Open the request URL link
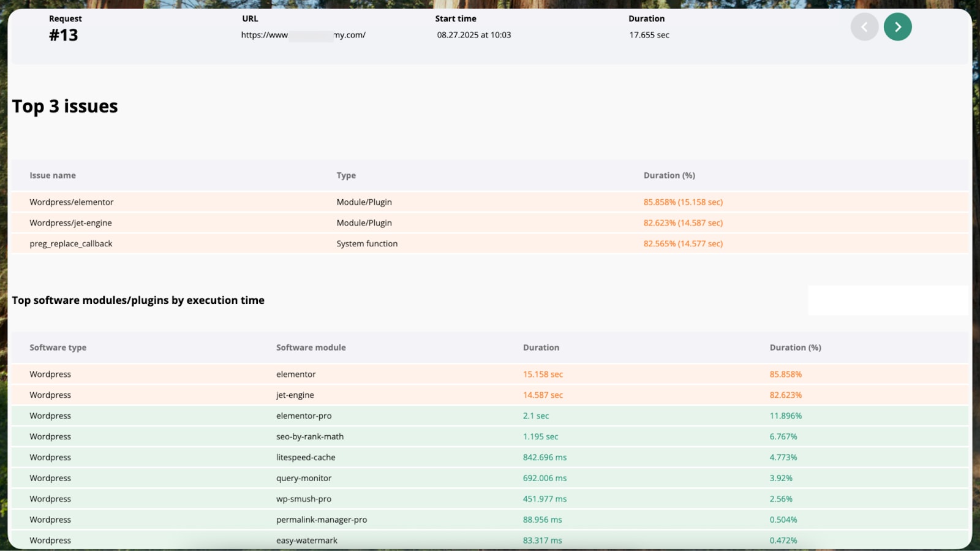This screenshot has height=551, width=980. [x=303, y=35]
